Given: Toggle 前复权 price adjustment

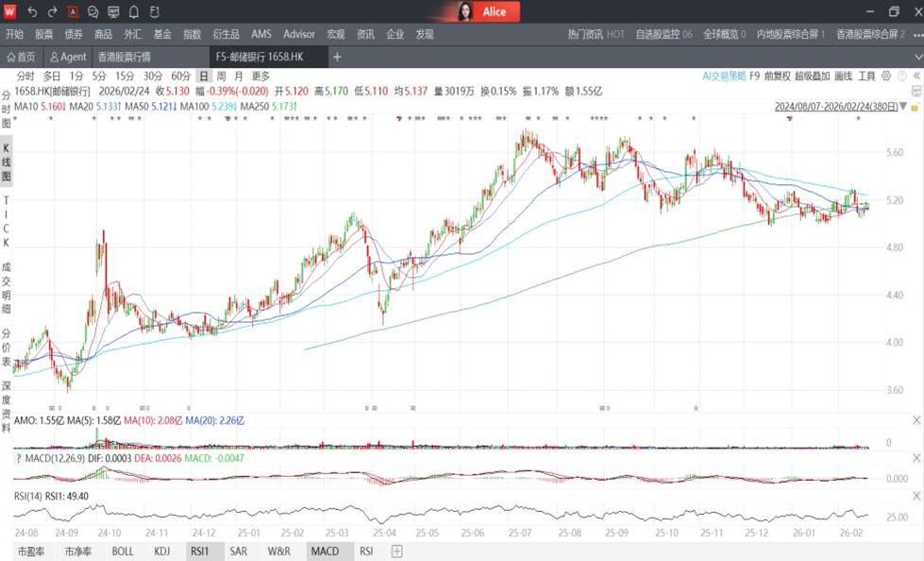Looking at the screenshot, I should tap(777, 76).
